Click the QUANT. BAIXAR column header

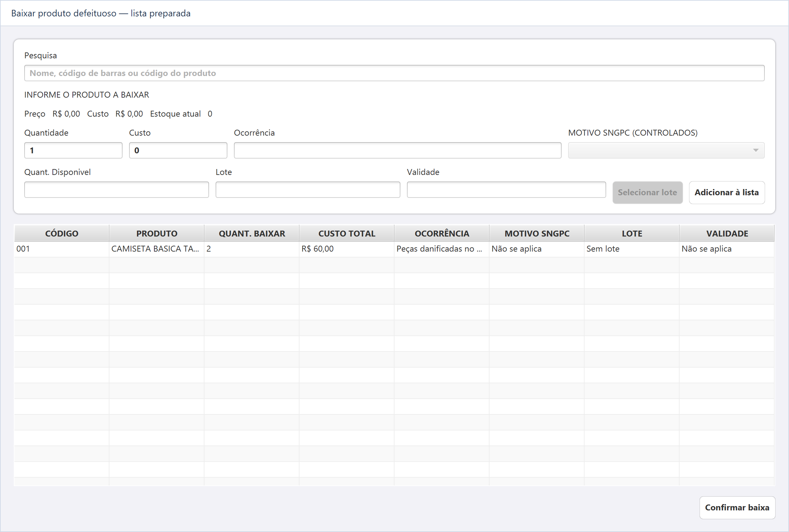252,234
